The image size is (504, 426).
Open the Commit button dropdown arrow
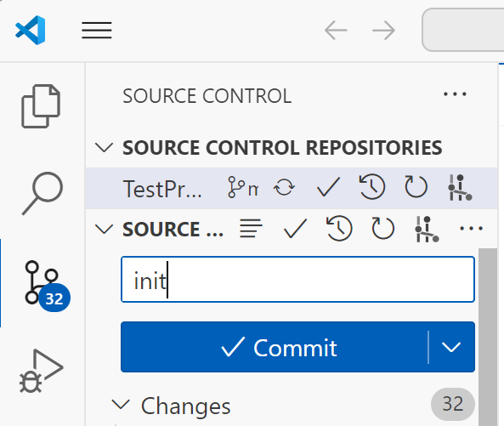[451, 347]
